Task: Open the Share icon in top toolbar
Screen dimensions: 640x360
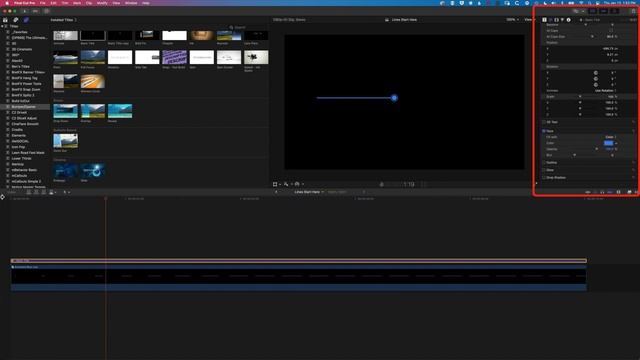Action: click(634, 11)
